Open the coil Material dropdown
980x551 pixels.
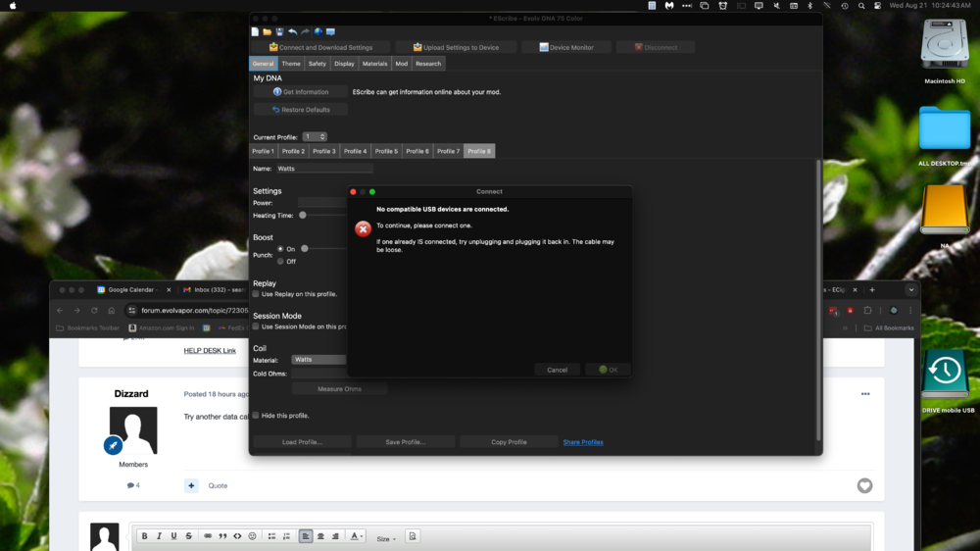pos(318,360)
